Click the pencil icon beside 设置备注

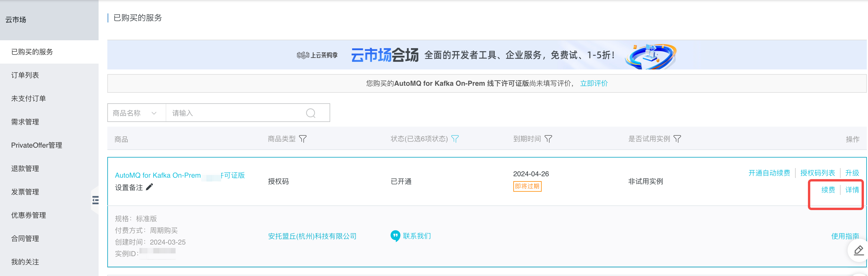tap(149, 187)
